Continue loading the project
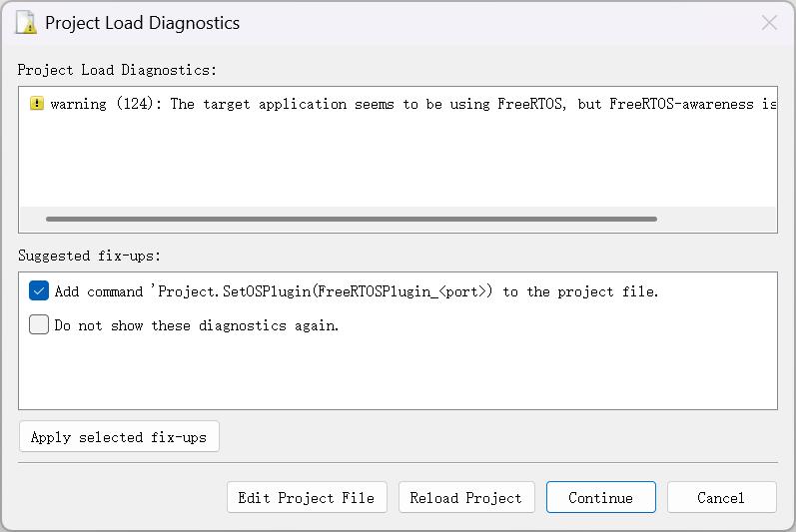 (x=601, y=497)
